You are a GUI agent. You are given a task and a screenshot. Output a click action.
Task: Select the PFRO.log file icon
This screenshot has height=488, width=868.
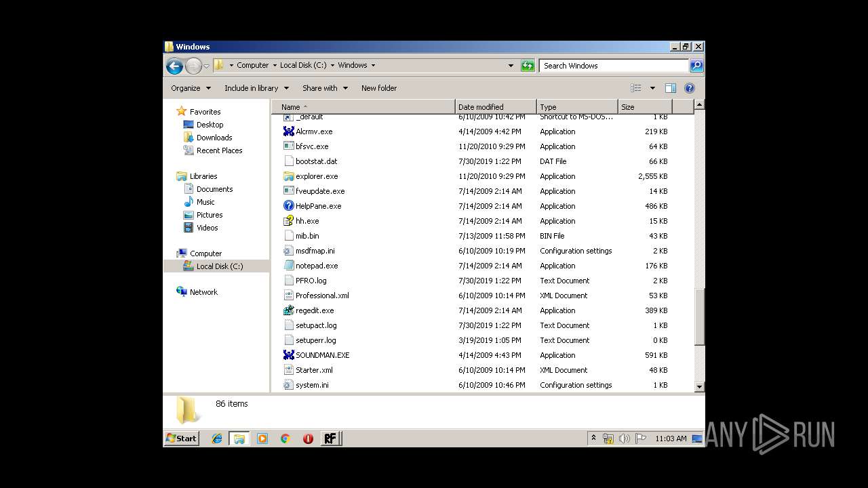pos(289,281)
